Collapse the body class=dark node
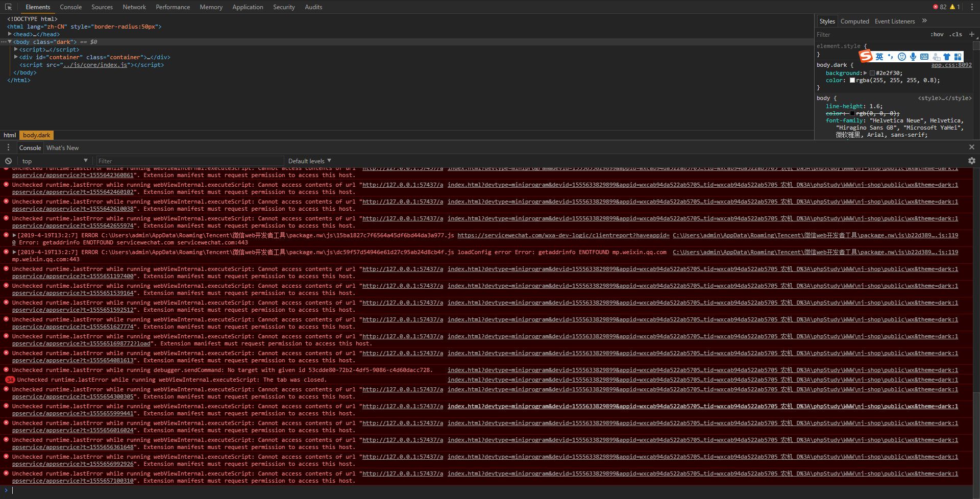980x499 pixels. coord(10,42)
